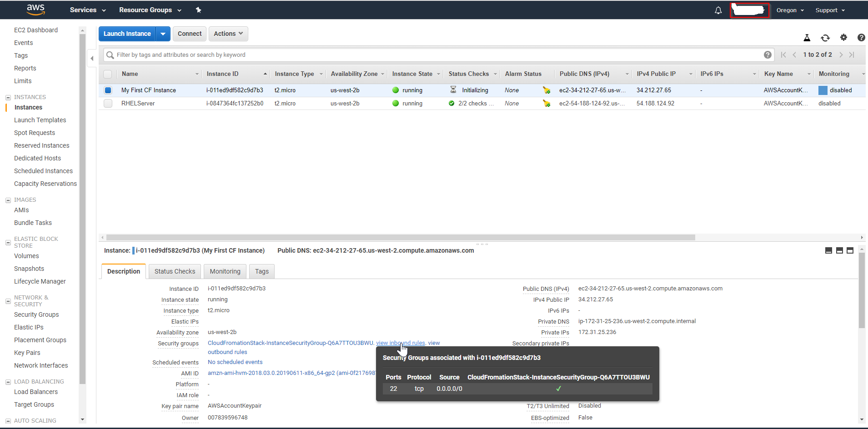Select the RHELServer row checkbox

click(108, 104)
